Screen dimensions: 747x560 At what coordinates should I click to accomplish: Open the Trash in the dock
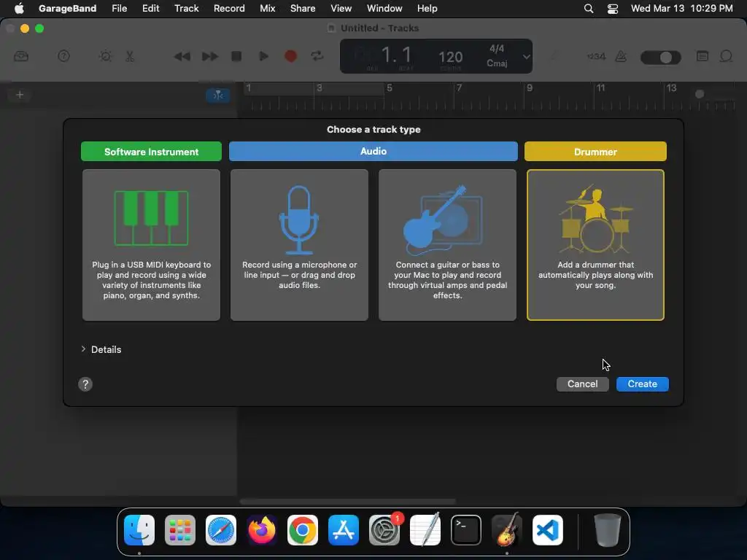(x=608, y=530)
